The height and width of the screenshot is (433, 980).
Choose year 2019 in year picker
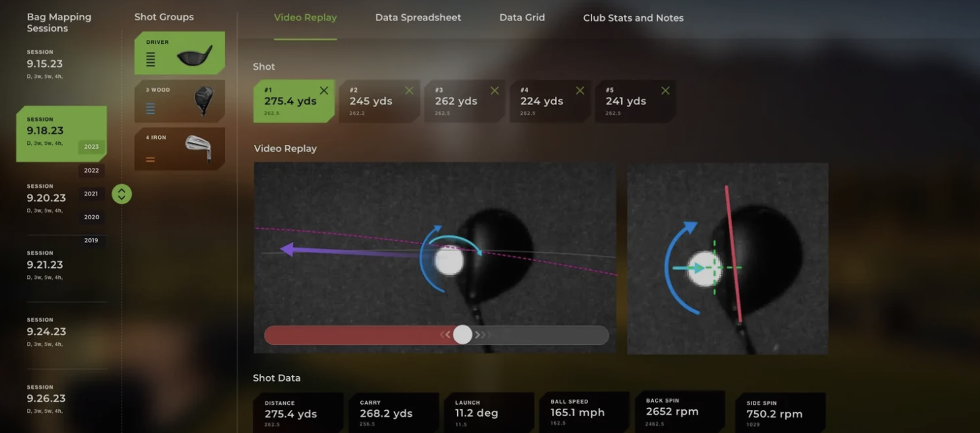click(91, 240)
